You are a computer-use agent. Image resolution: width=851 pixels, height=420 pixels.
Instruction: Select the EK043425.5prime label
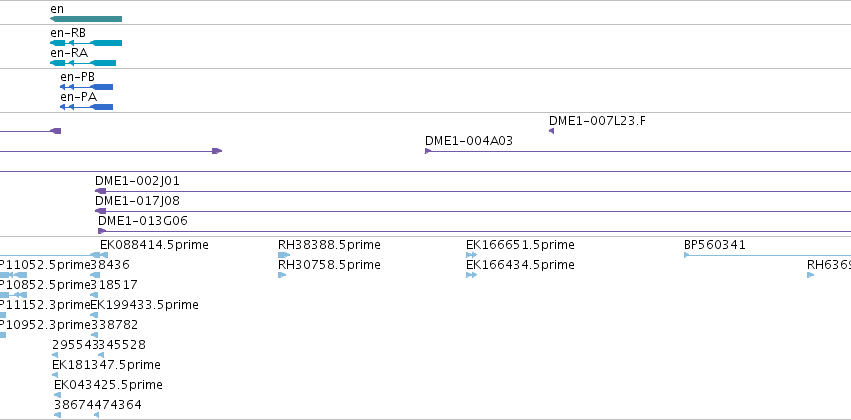(x=109, y=385)
